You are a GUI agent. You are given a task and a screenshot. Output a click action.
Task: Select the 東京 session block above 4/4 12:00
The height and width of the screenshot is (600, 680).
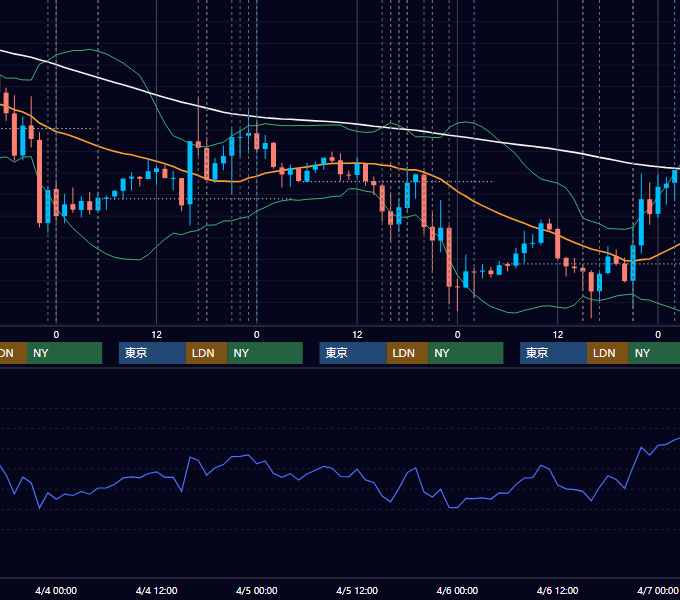[x=152, y=353]
